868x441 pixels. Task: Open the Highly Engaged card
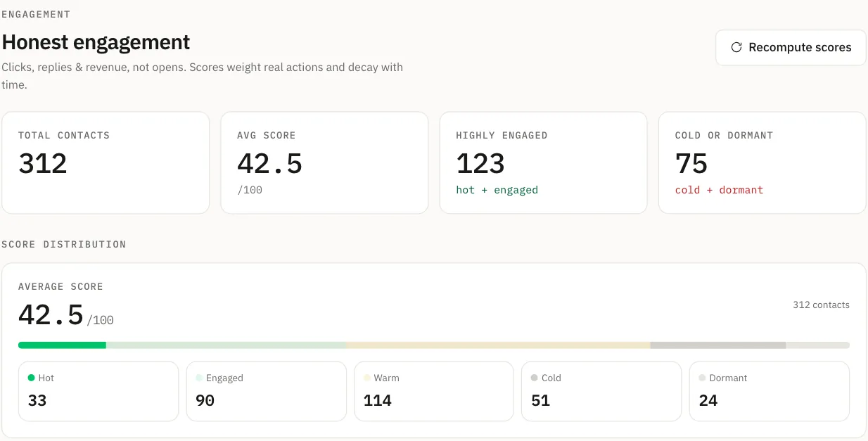[x=543, y=162]
